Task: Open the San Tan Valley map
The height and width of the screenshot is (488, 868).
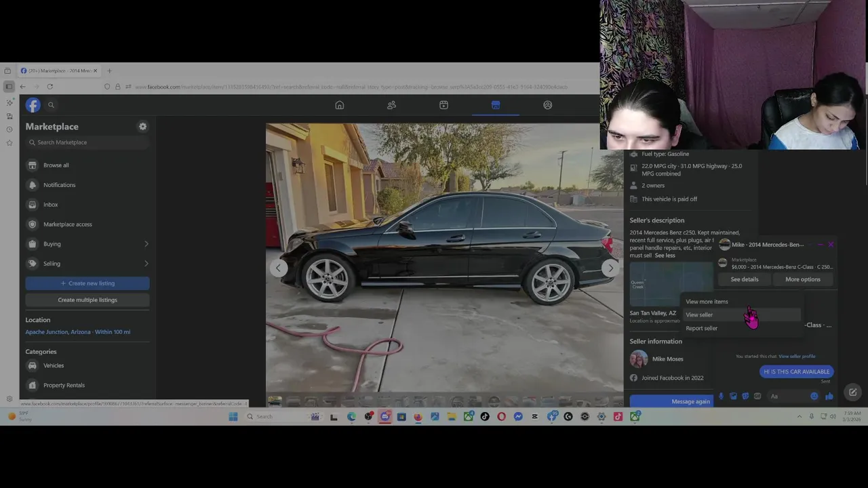Action: (x=671, y=283)
